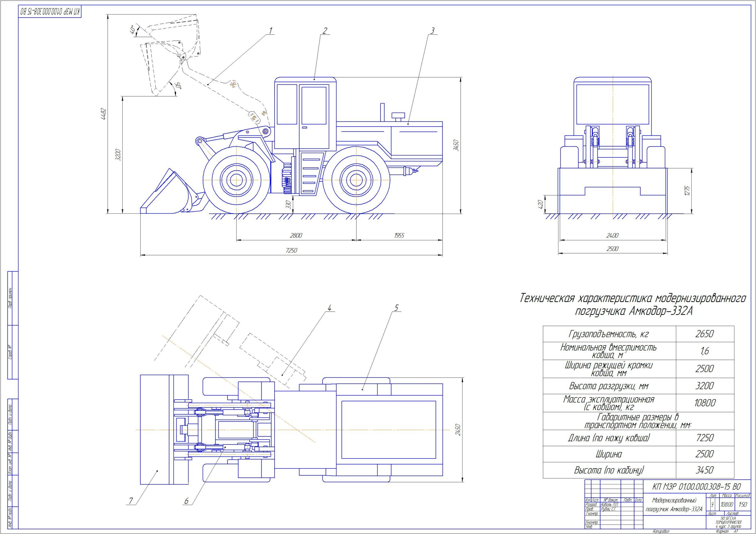
Task: Click the 'Пров.' label in the title block
Action: point(589,509)
